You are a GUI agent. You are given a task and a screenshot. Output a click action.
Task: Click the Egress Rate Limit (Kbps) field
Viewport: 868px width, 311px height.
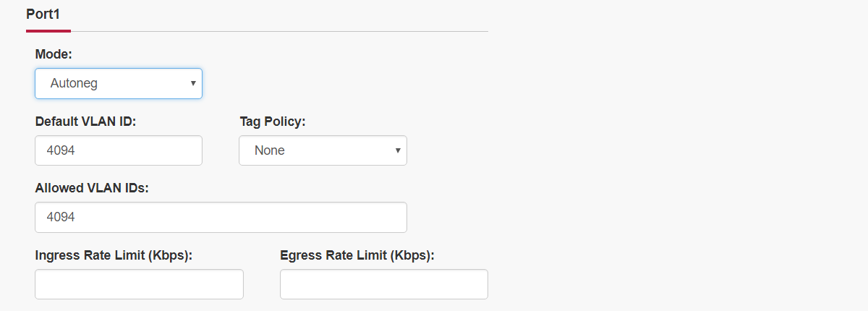coord(384,284)
